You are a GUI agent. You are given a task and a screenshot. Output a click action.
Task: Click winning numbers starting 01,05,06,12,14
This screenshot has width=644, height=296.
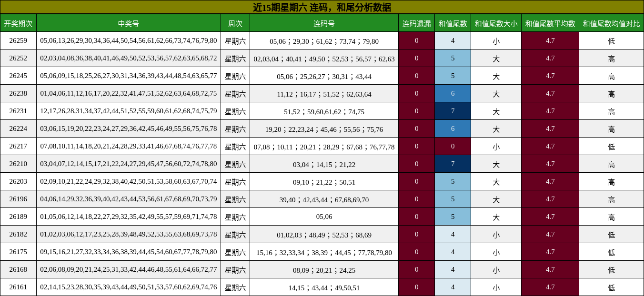[x=129, y=217]
